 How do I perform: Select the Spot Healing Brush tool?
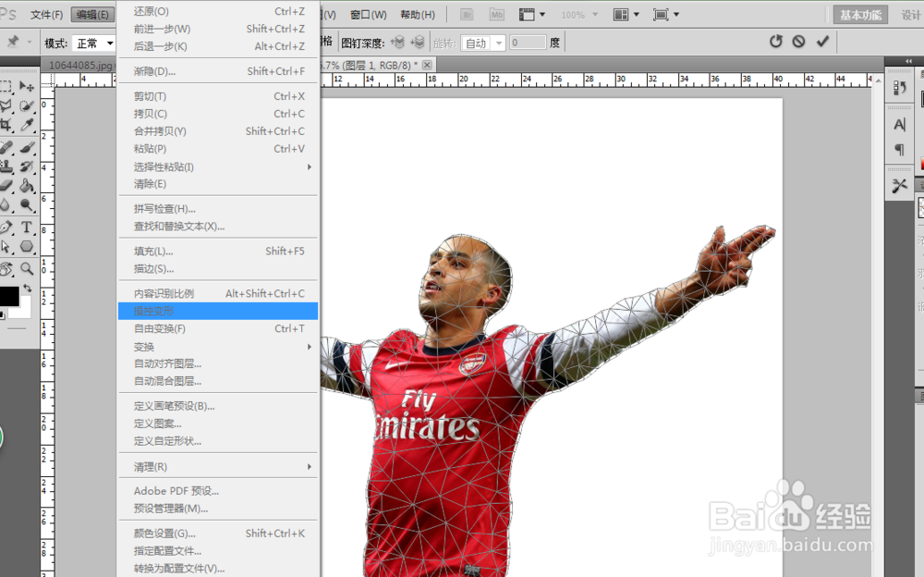click(x=6, y=148)
